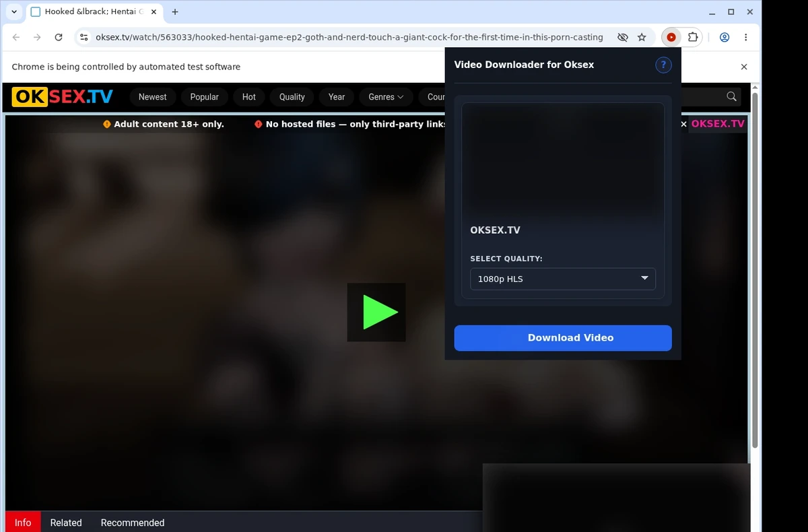Bookmark this page with the star icon
808x532 pixels.
[x=642, y=38]
